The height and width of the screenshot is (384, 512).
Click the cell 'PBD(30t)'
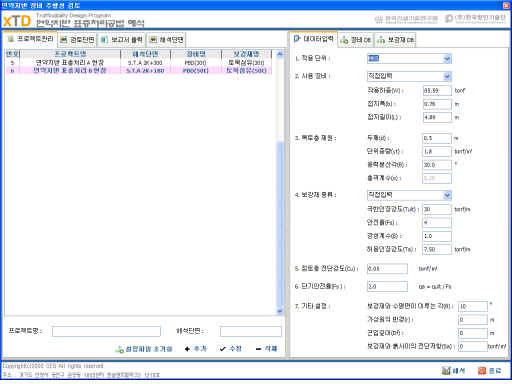[x=196, y=63]
